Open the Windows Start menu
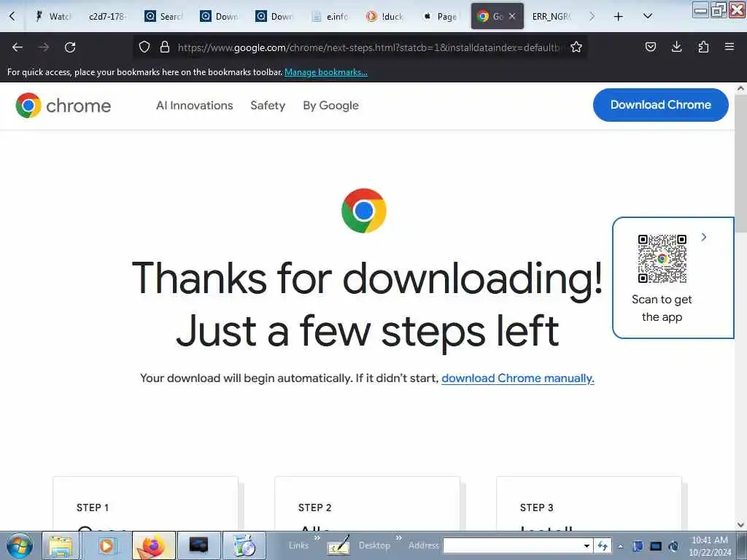 (20, 545)
